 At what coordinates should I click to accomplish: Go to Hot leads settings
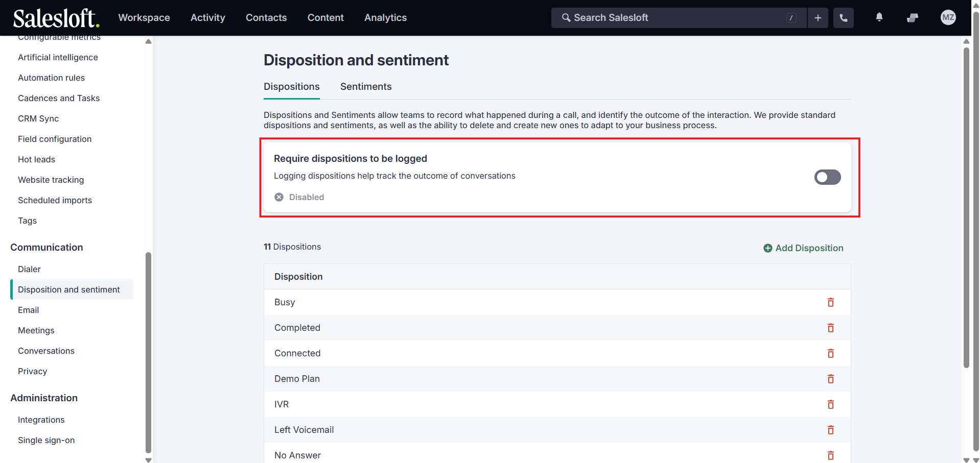(x=36, y=159)
